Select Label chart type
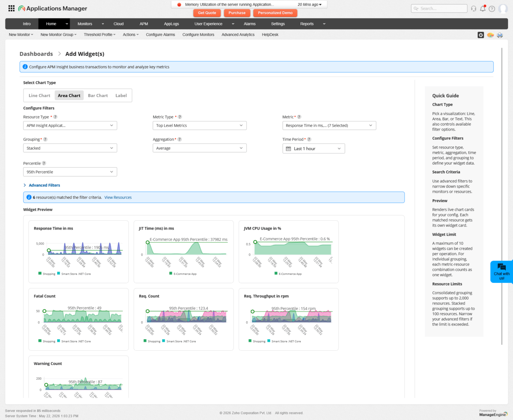Screen dimensions: 513x420 121,95
